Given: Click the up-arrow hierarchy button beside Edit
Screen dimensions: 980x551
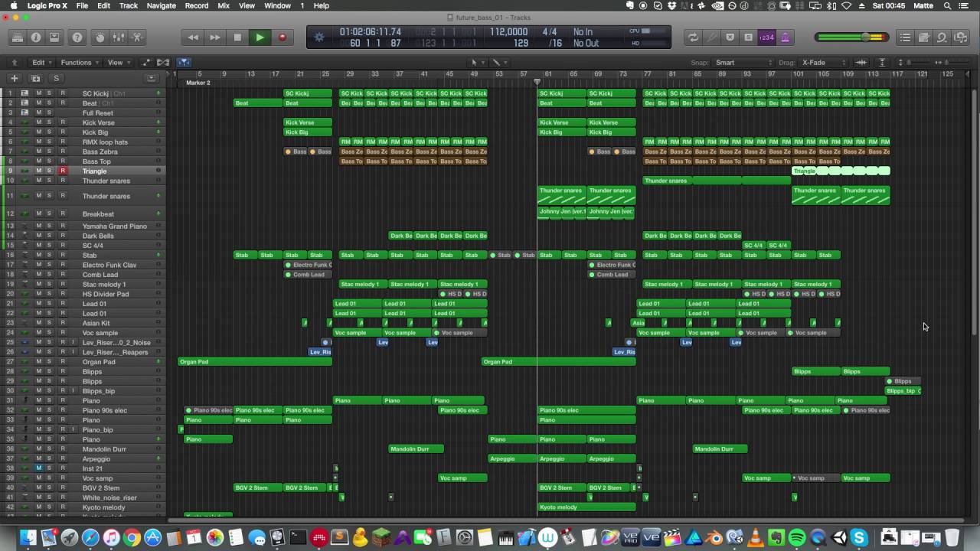Looking at the screenshot, I should tap(14, 62).
